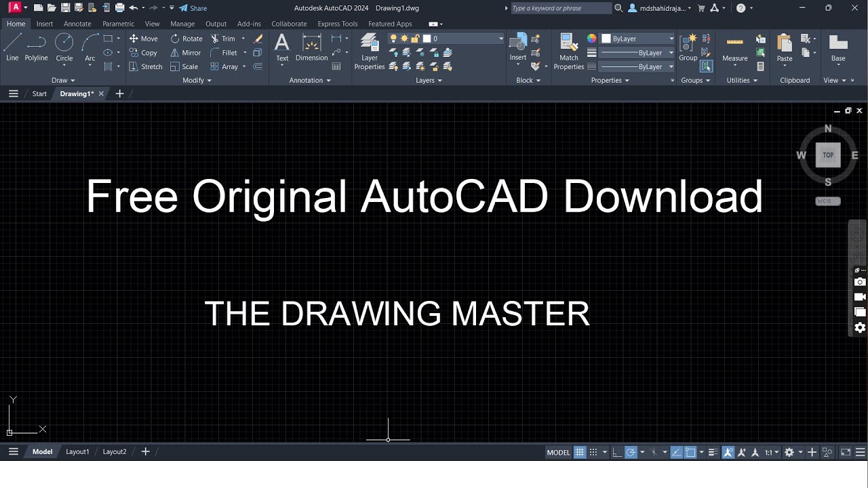Toggle the drawing grid display
The width and height of the screenshot is (868, 488).
click(x=580, y=452)
